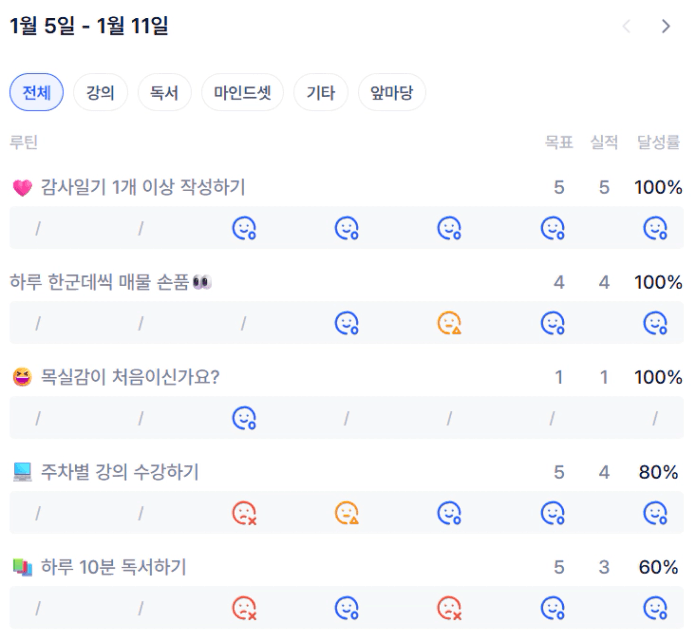
Task: Open the 주차별 강의 수강하기 routine
Action: tap(119, 472)
